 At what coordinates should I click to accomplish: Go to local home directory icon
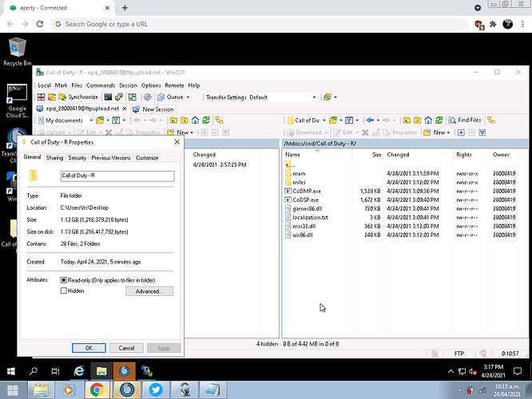pyautogui.click(x=195, y=120)
